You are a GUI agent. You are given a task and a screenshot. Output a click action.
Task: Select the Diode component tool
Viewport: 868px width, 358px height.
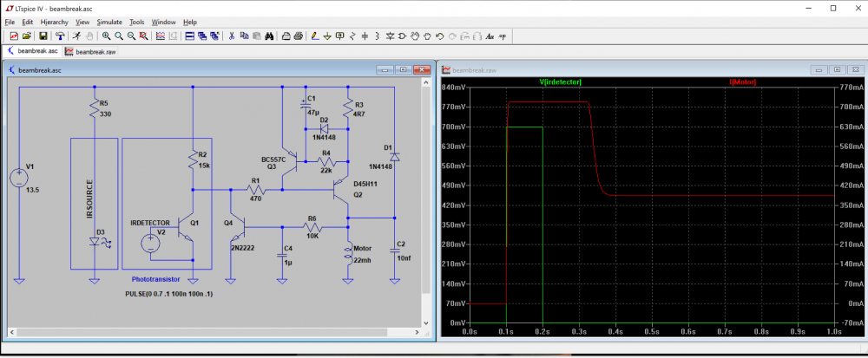[x=391, y=36]
